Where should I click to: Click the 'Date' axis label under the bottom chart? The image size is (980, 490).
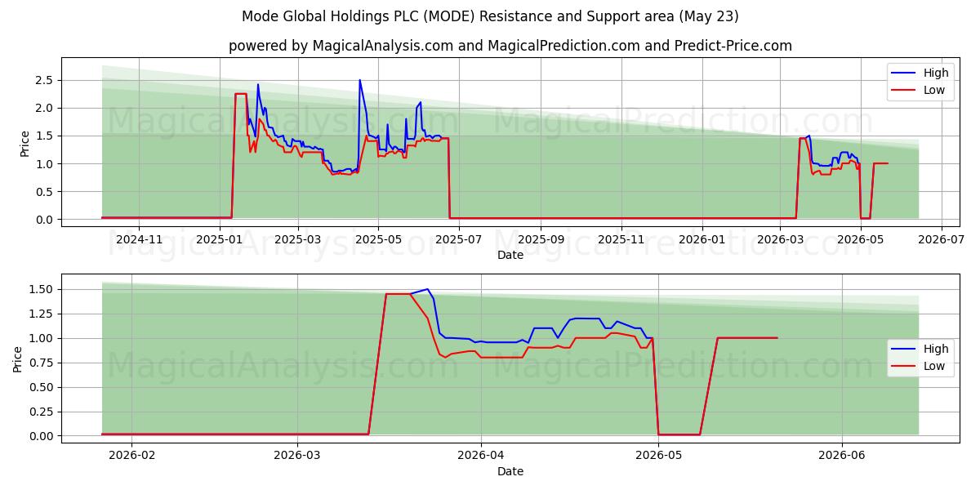click(510, 471)
